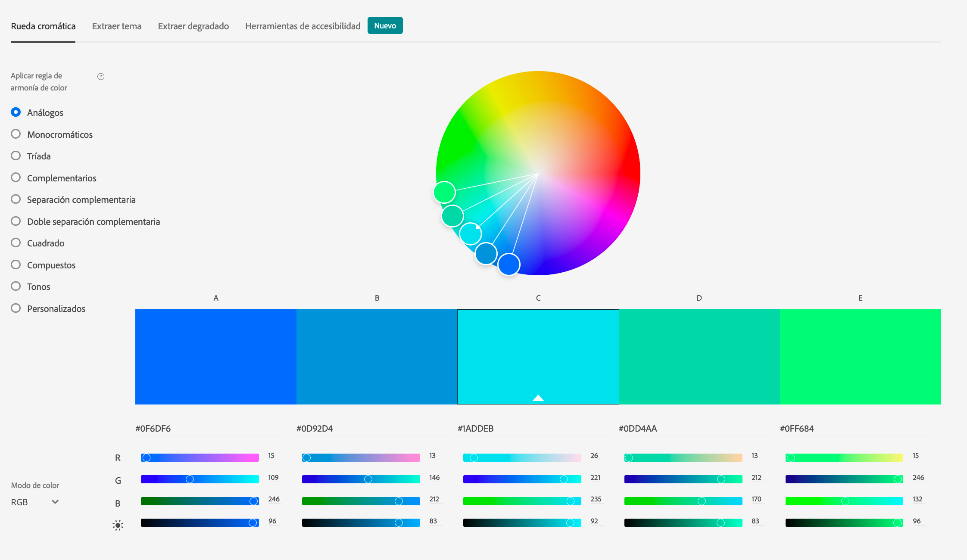The image size is (967, 560).
Task: Open Herramientas de accesibilidad tab
Action: coord(303,26)
